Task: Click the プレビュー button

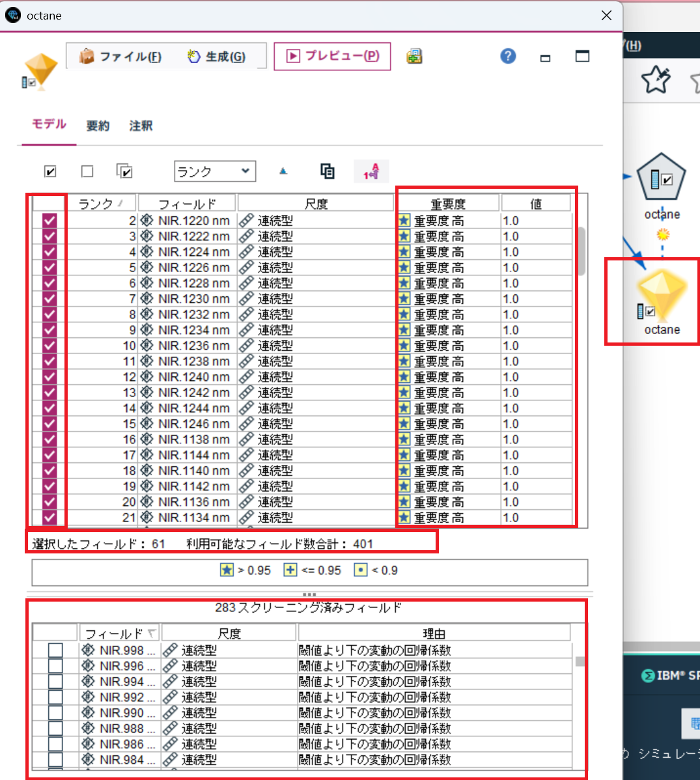Action: click(332, 56)
